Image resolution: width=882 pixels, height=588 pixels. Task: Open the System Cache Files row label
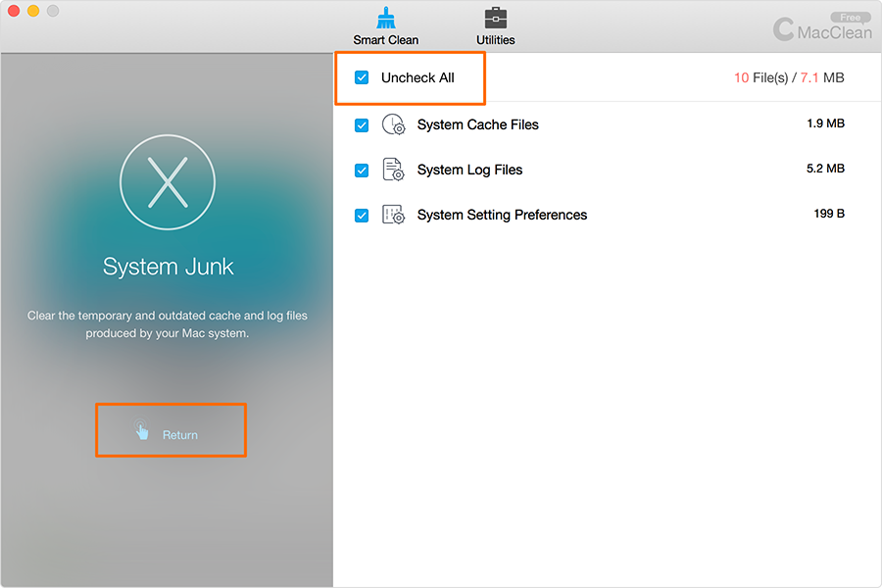point(477,124)
